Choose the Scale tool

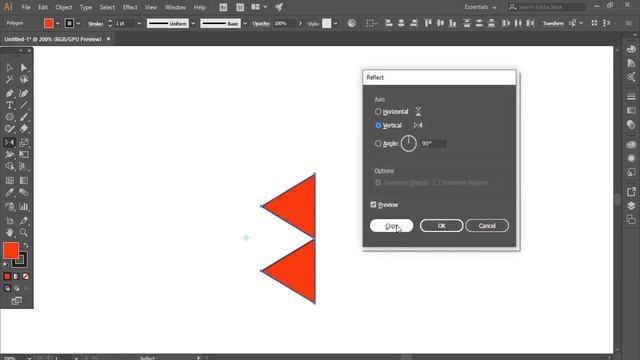click(x=24, y=142)
